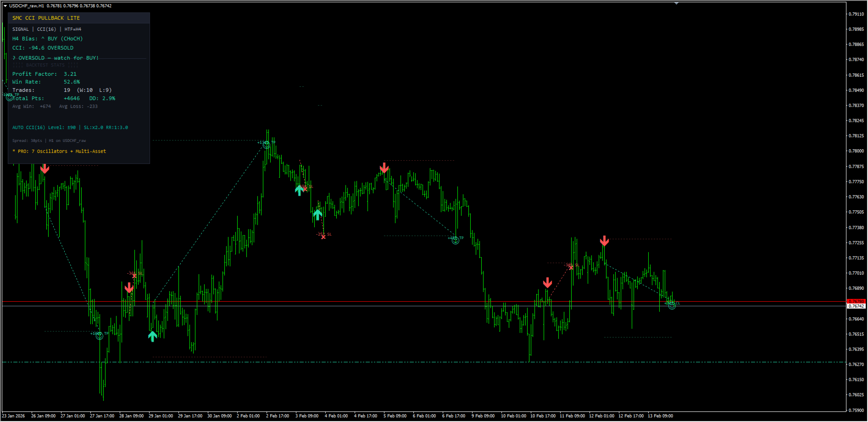Select the CL smiley marker at the latest bar
The width and height of the screenshot is (868, 422).
pos(672,305)
